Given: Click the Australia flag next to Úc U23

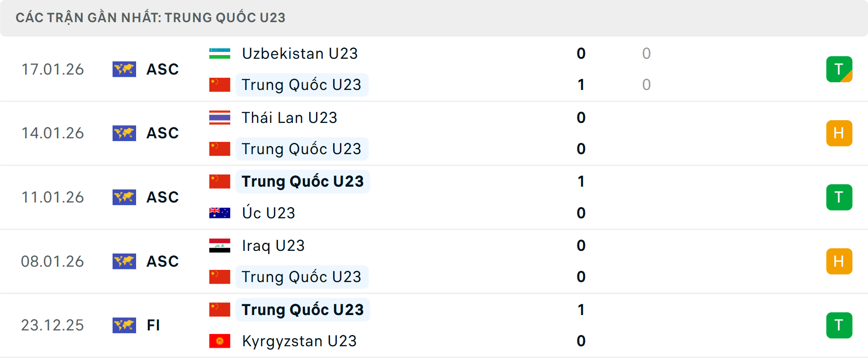Looking at the screenshot, I should [220, 212].
